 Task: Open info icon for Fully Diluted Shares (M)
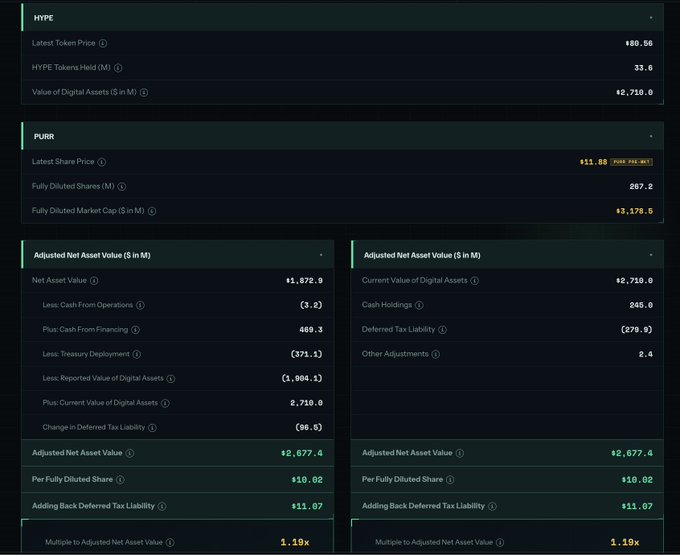coord(122,186)
